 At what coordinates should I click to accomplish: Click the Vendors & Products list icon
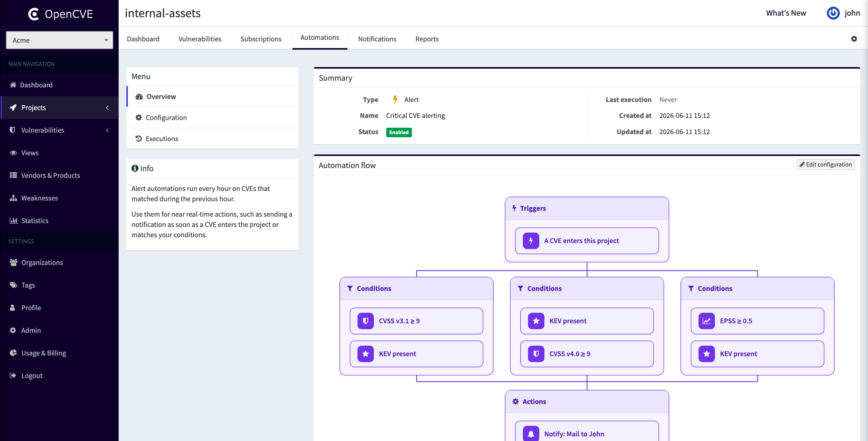[13, 175]
